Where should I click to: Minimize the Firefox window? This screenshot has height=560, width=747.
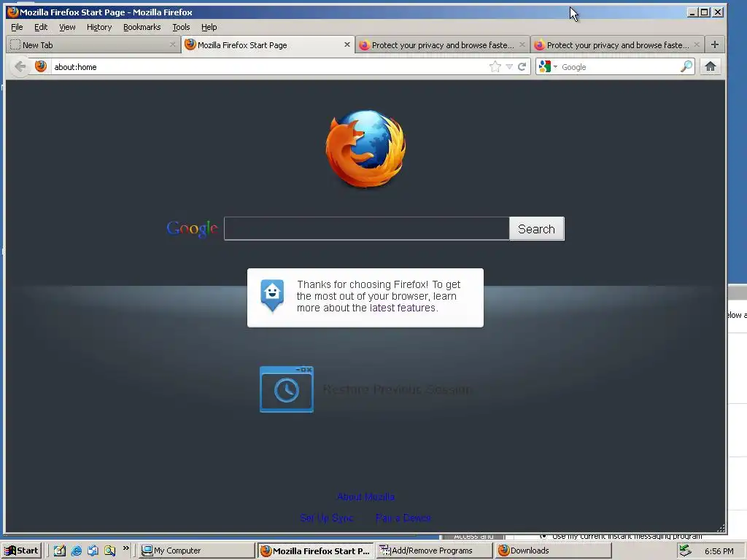tap(693, 12)
